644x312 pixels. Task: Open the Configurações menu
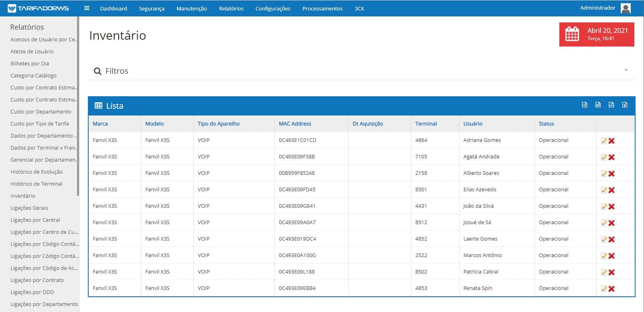[x=273, y=8]
